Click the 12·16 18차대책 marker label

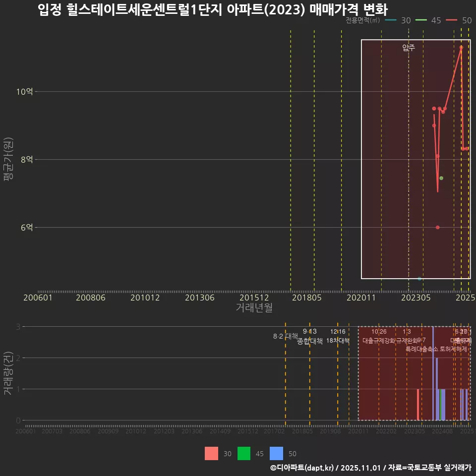(338, 336)
